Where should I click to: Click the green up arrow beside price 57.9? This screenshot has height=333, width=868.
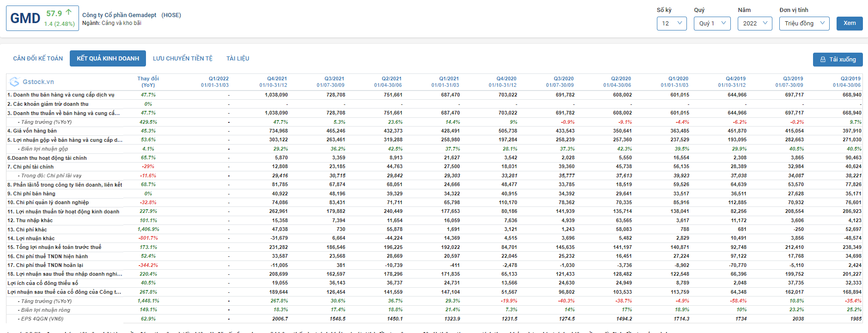tap(69, 12)
